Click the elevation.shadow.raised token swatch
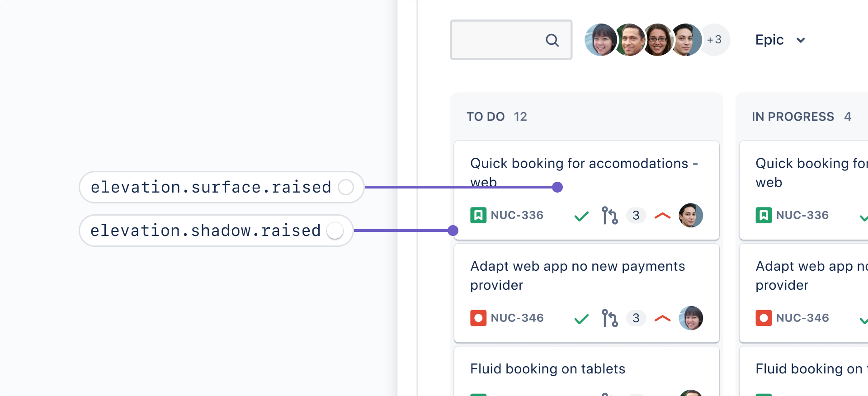Screen dimensions: 868x396 click(335, 231)
